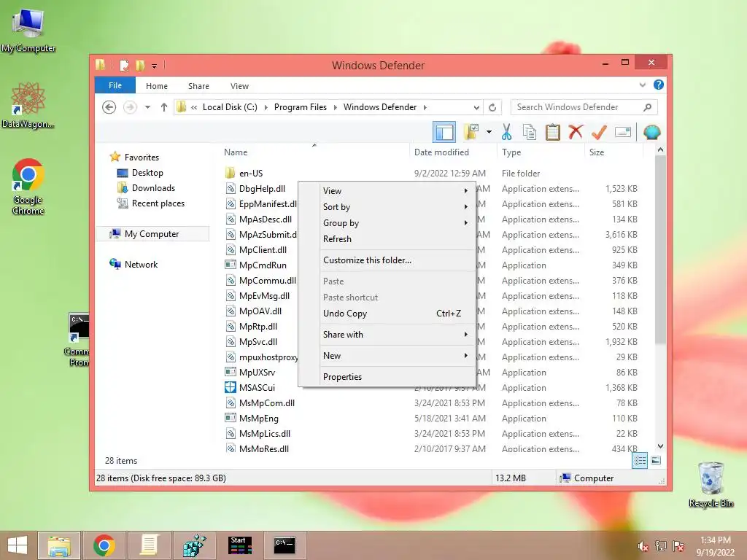
Task: Open recent locations dropdown arrow
Action: pos(147,107)
